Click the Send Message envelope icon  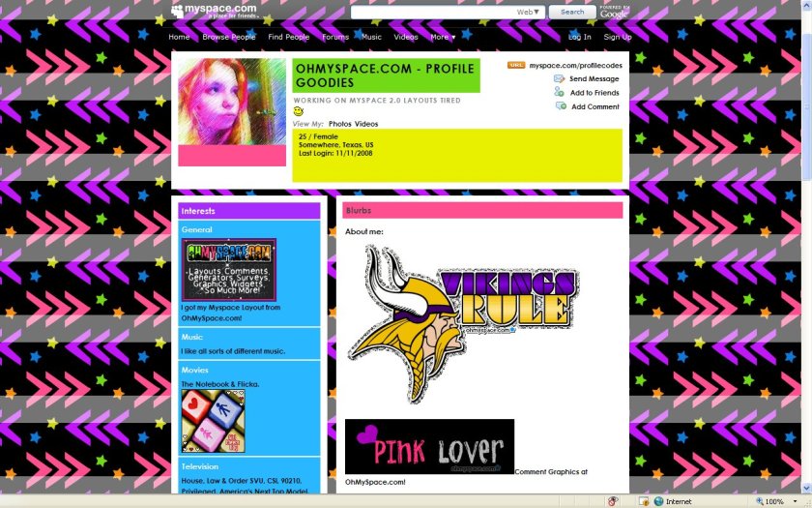[x=560, y=78]
